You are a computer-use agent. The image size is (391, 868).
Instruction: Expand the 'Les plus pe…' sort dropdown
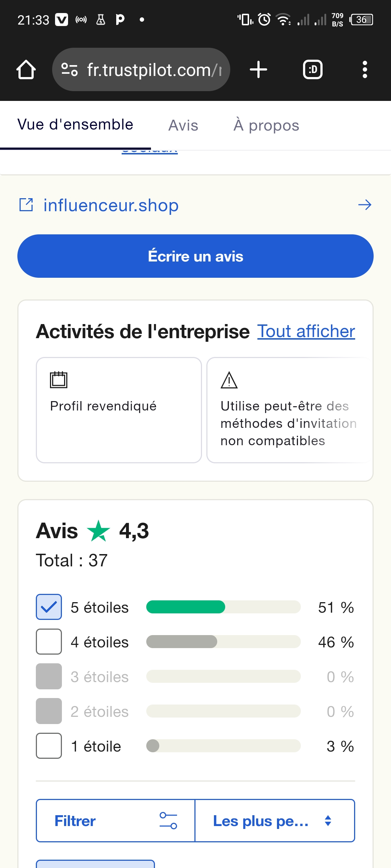275,821
